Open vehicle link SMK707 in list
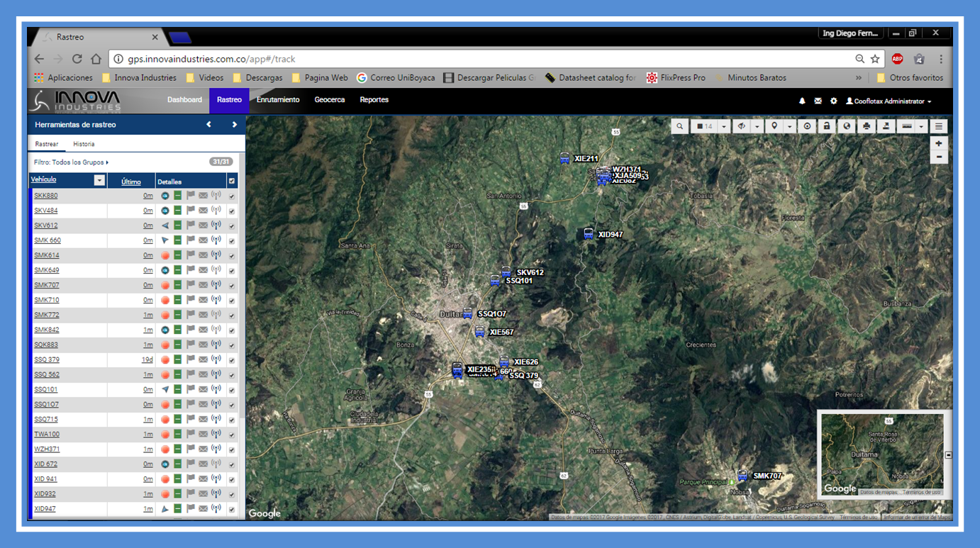This screenshot has width=980, height=548. pos(47,285)
